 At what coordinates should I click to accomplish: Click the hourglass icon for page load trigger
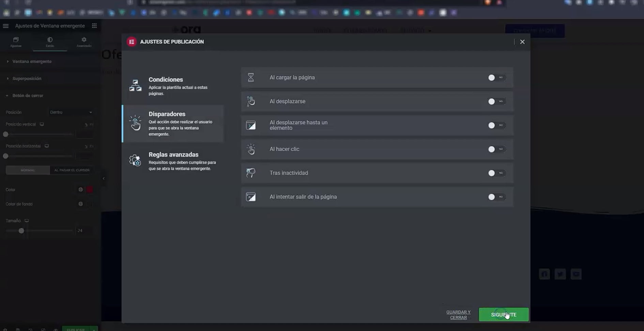click(251, 77)
